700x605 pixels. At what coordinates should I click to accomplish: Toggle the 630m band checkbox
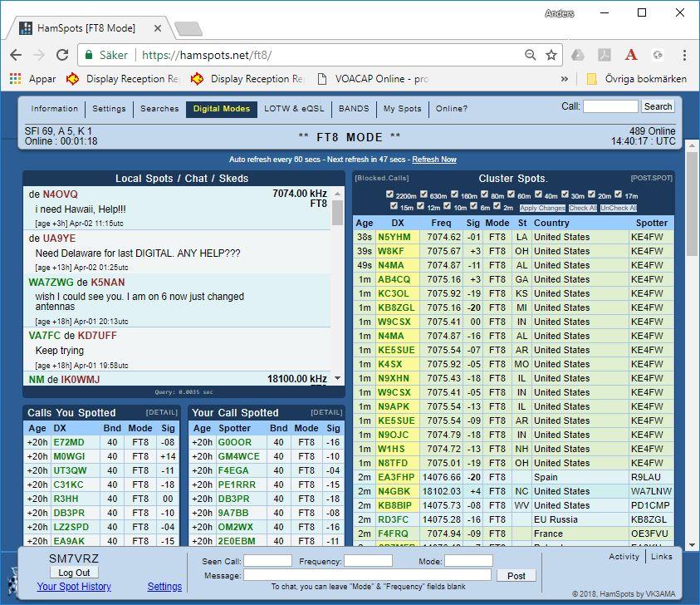(x=424, y=194)
